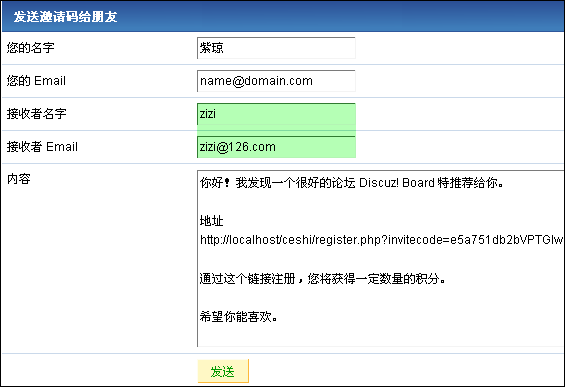Click the 接收者名字 label

36,114
